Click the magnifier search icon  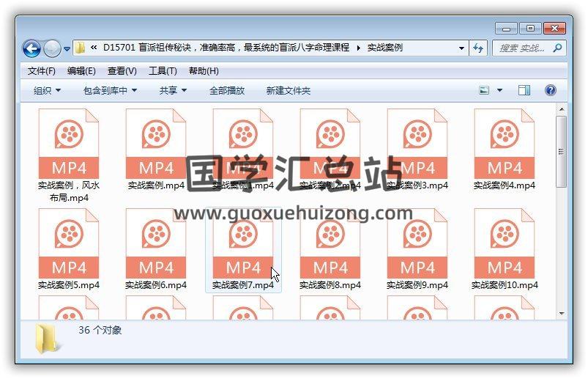point(557,48)
